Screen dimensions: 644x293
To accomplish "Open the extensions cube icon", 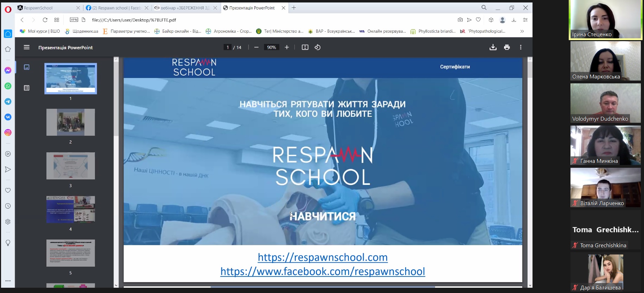I will 491,20.
